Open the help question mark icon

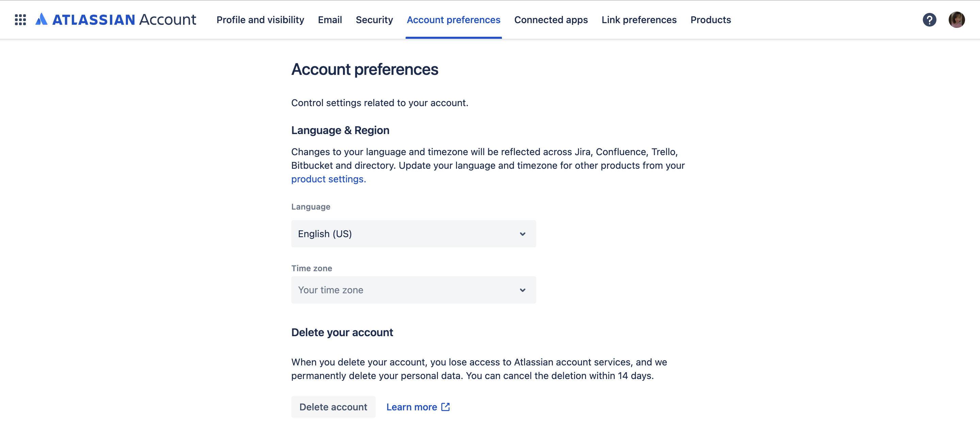point(929,20)
